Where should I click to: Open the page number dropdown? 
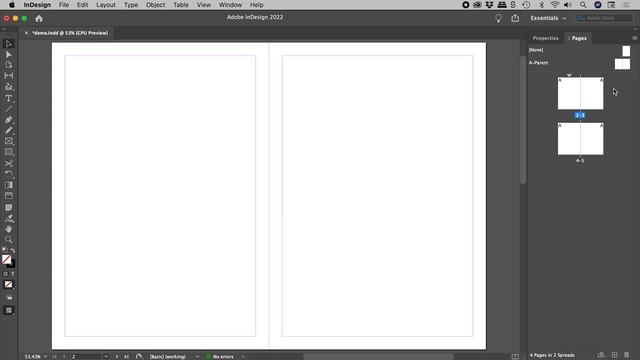pos(106,356)
